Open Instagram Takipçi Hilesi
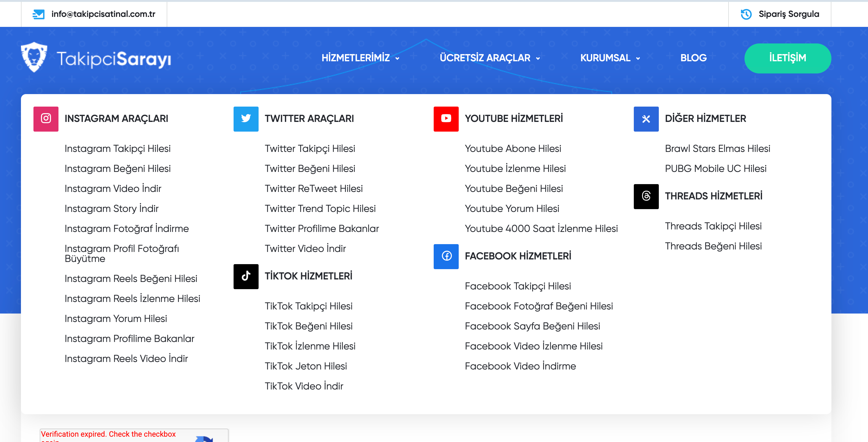The width and height of the screenshot is (868, 442). [x=118, y=148]
